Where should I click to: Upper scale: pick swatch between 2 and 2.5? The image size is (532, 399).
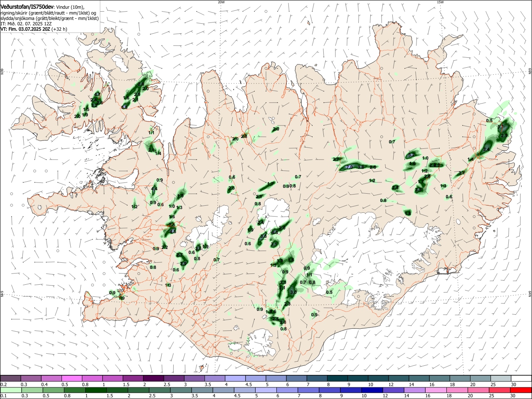click(153, 378)
